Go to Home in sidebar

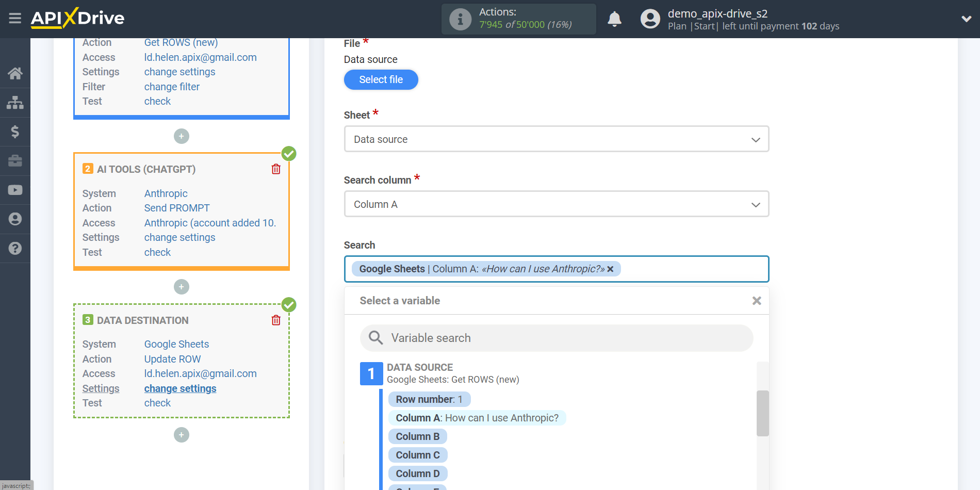[15, 73]
